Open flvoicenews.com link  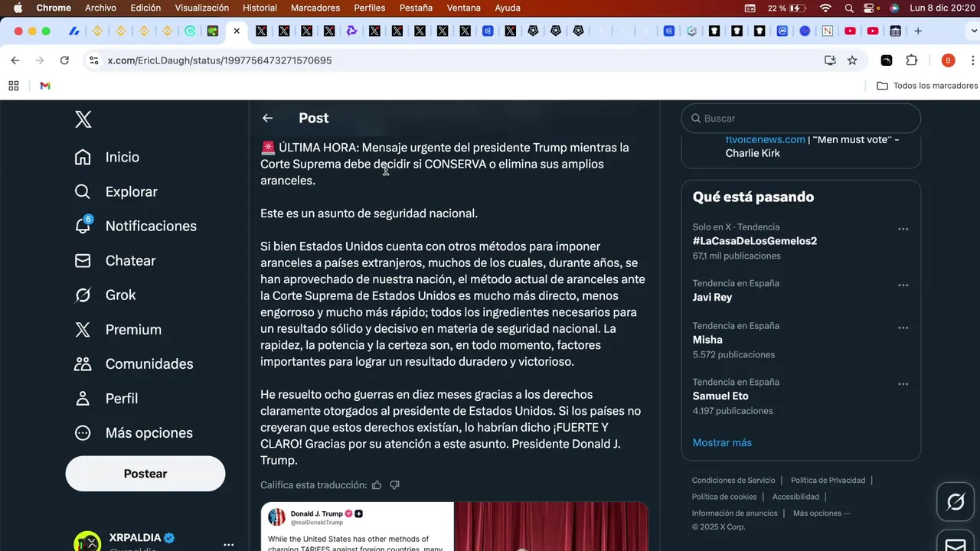tap(766, 139)
